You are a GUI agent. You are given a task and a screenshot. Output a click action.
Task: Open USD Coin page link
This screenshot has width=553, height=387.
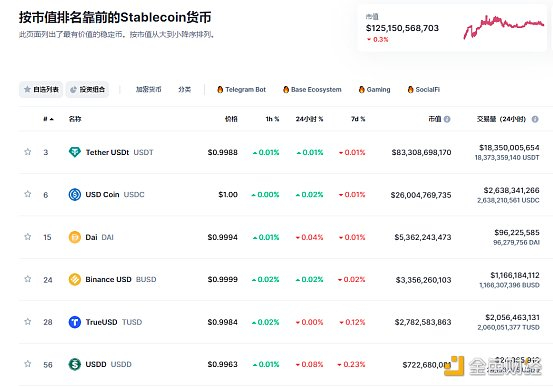point(115,194)
